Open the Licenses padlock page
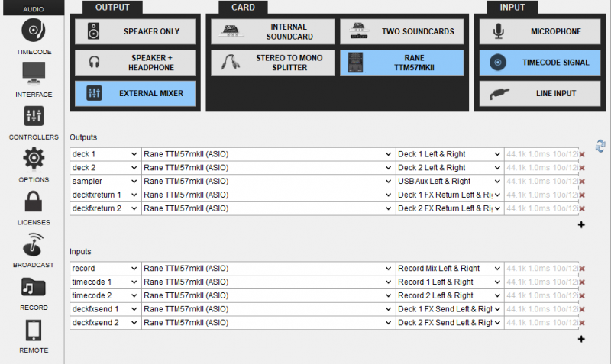611x364 pixels. tap(34, 208)
